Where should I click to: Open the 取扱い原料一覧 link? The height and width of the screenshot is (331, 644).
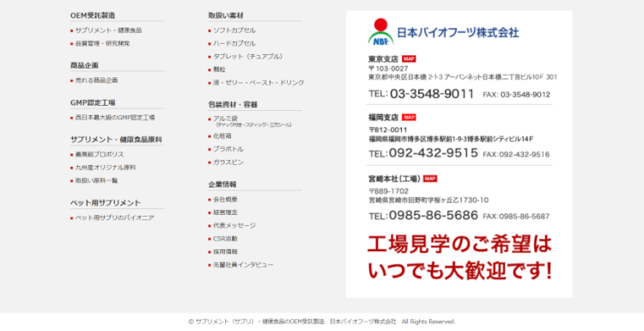(x=96, y=181)
